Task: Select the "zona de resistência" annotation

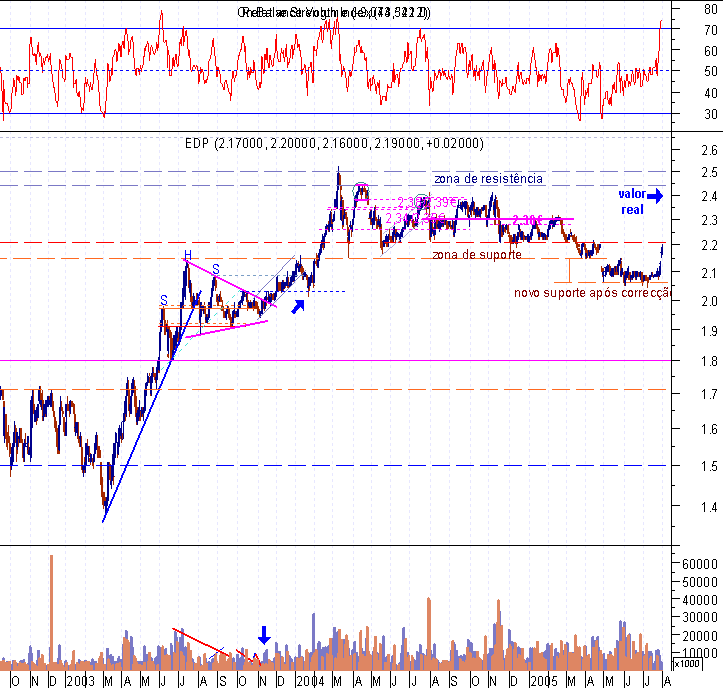Action: (488, 179)
